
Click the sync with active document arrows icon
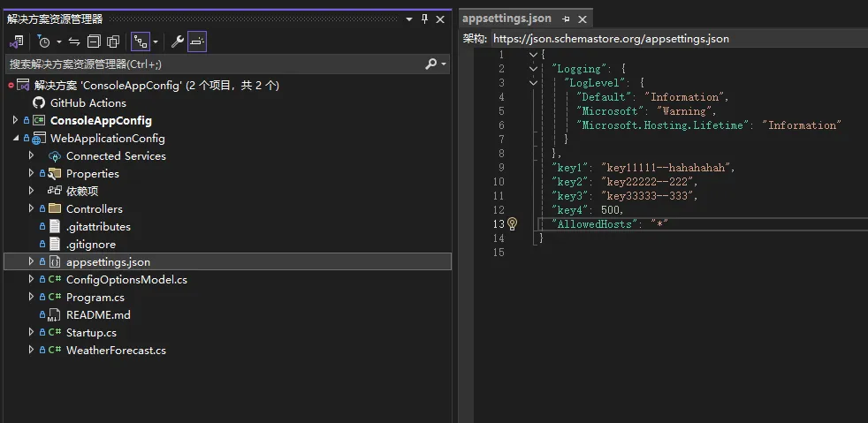coord(74,42)
